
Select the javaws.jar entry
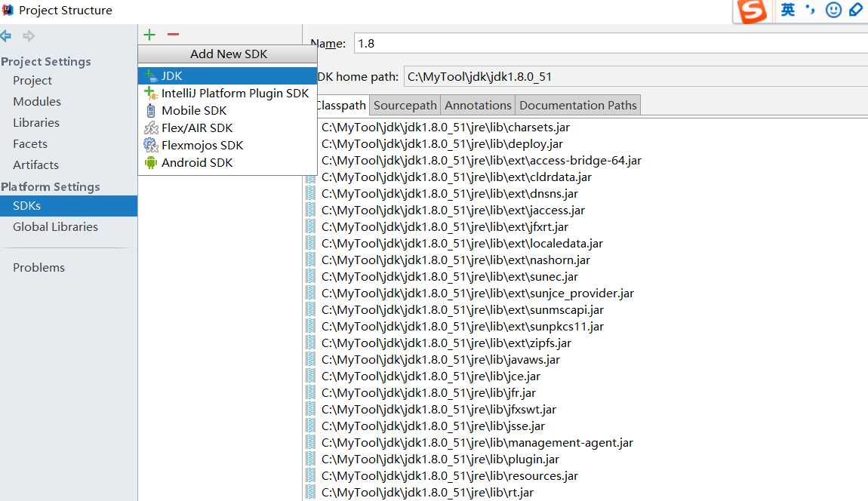click(x=441, y=360)
